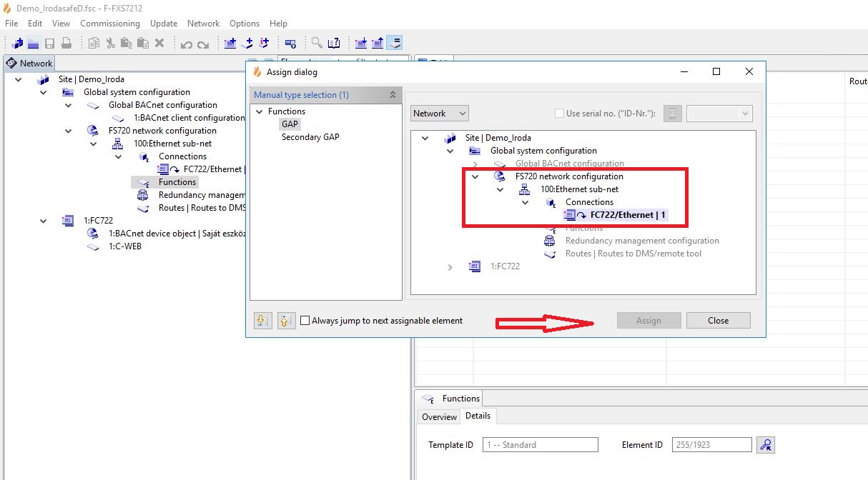Click key icon next to Element ID

766,445
